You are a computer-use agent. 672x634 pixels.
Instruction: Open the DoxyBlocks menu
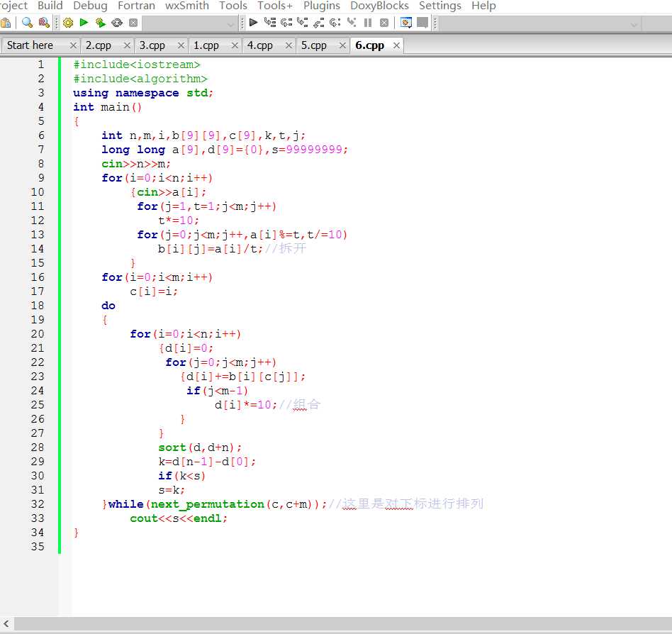[x=379, y=6]
